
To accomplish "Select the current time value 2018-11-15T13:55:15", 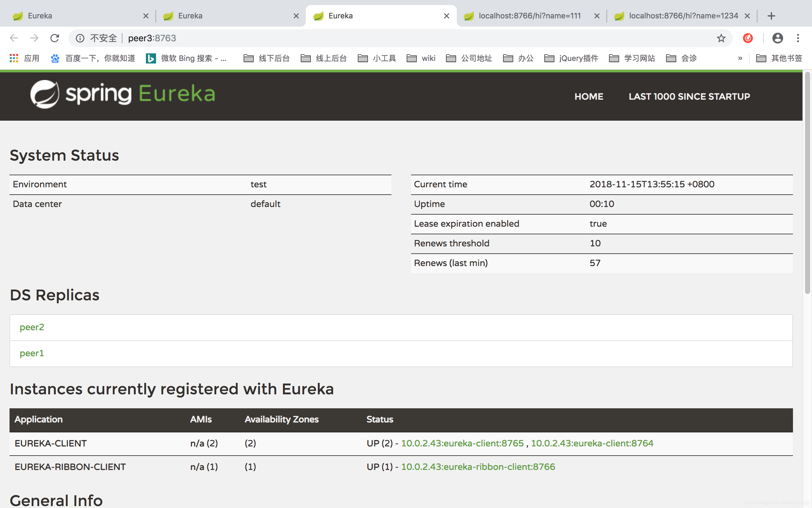I will click(x=652, y=184).
